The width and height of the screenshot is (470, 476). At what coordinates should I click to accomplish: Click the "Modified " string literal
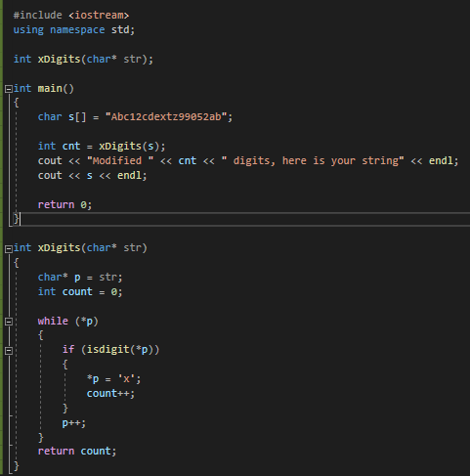(x=120, y=160)
